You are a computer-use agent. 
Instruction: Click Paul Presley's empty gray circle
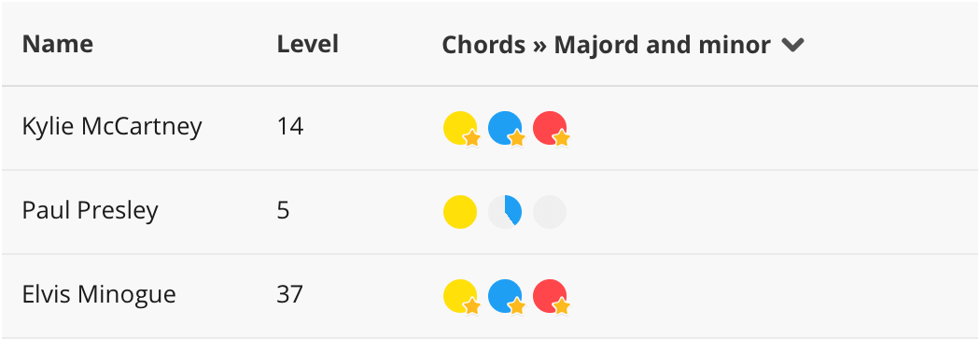click(x=550, y=211)
